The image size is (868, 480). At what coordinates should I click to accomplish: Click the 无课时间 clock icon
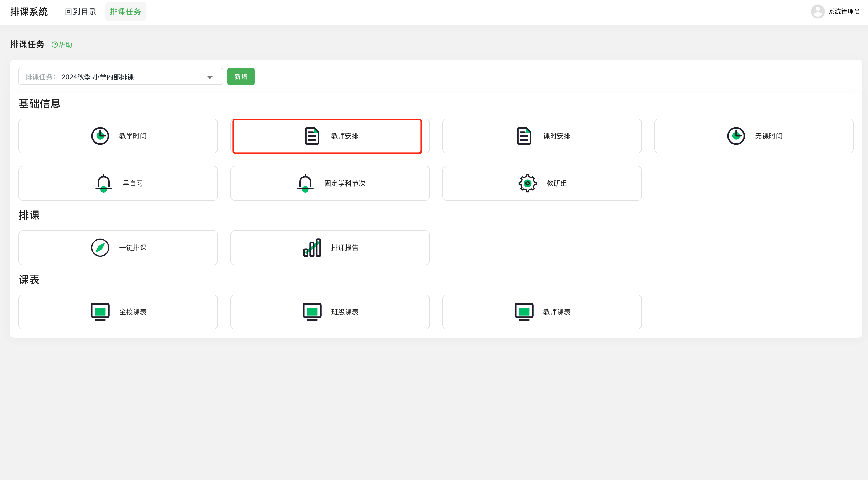(x=736, y=136)
